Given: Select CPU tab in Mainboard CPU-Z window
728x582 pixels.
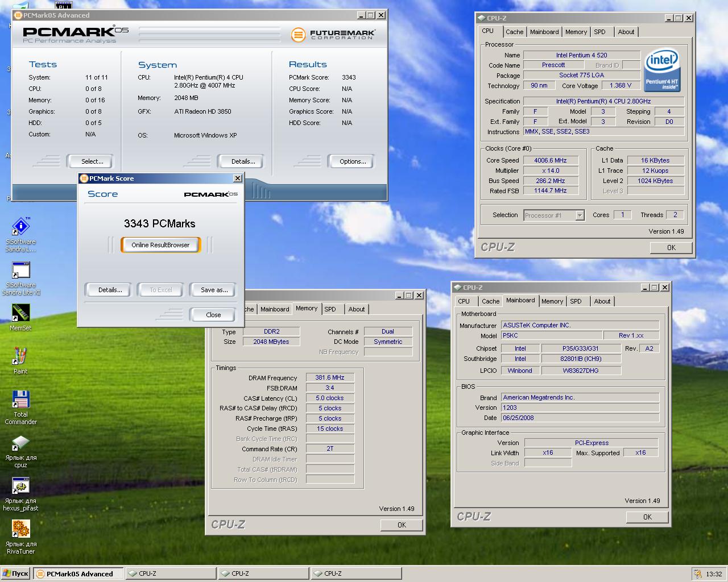Looking at the screenshot, I should tap(464, 301).
